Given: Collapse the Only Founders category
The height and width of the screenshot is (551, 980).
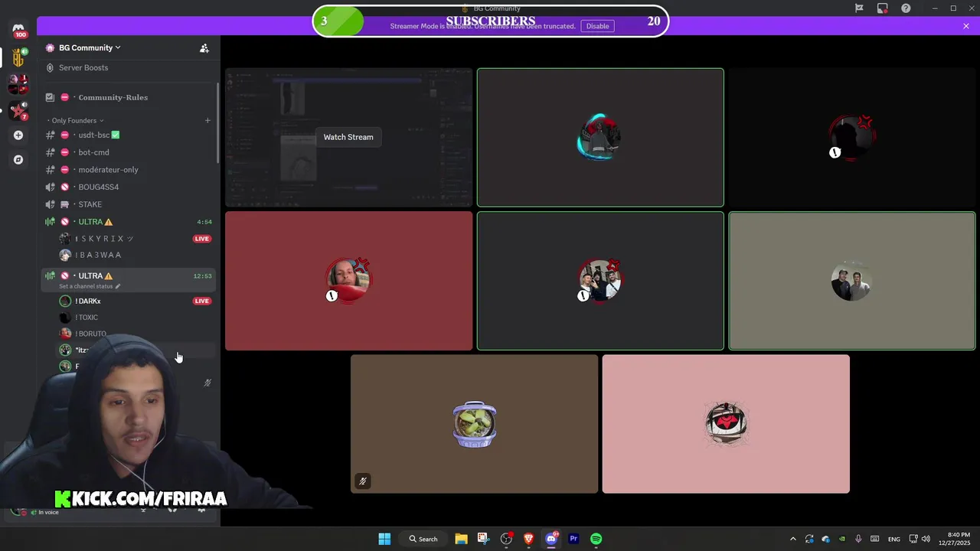Looking at the screenshot, I should pyautogui.click(x=75, y=120).
